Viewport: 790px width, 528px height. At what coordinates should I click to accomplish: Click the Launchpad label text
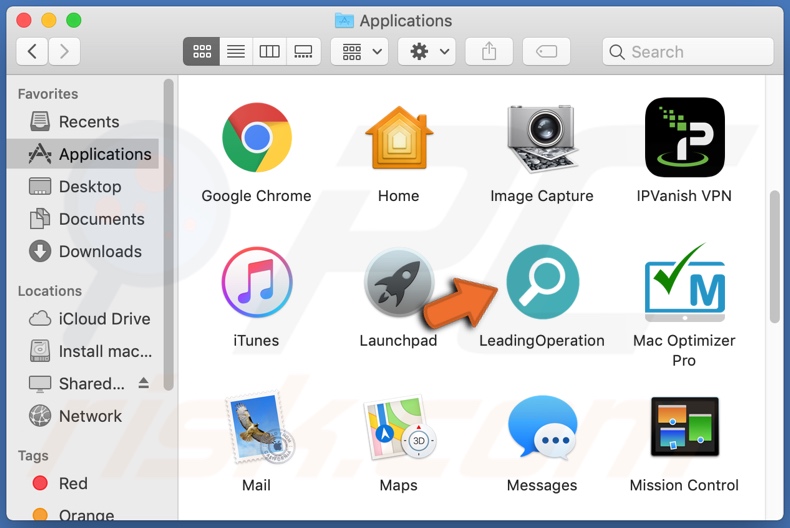point(398,341)
